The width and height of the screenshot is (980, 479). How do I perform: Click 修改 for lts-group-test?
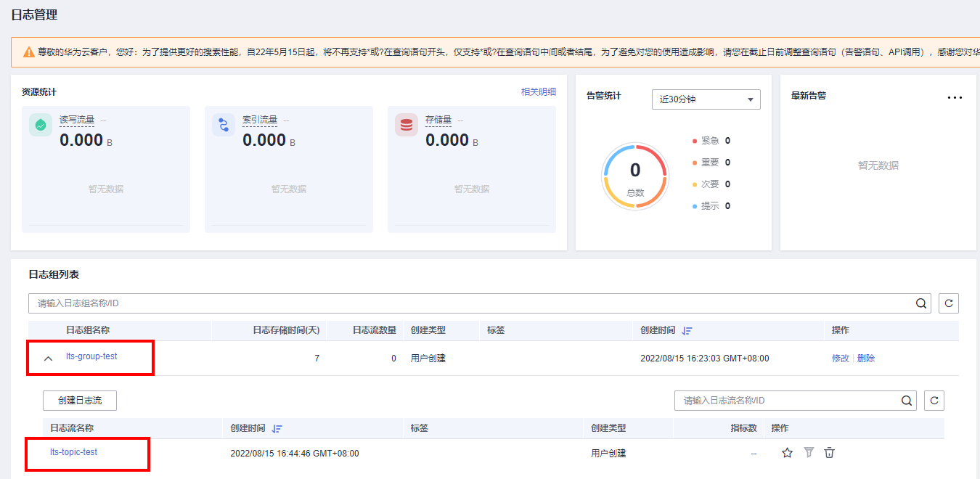840,359
